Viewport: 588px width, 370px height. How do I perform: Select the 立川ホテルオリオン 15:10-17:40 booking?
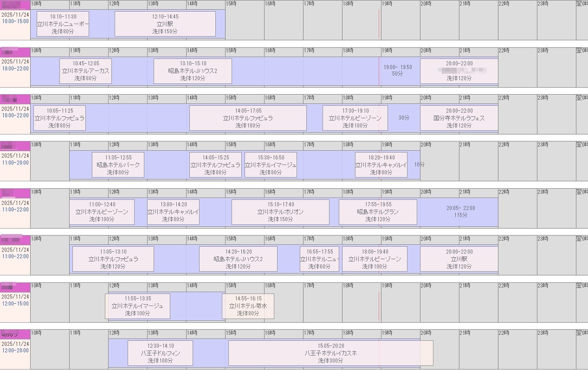pyautogui.click(x=280, y=212)
